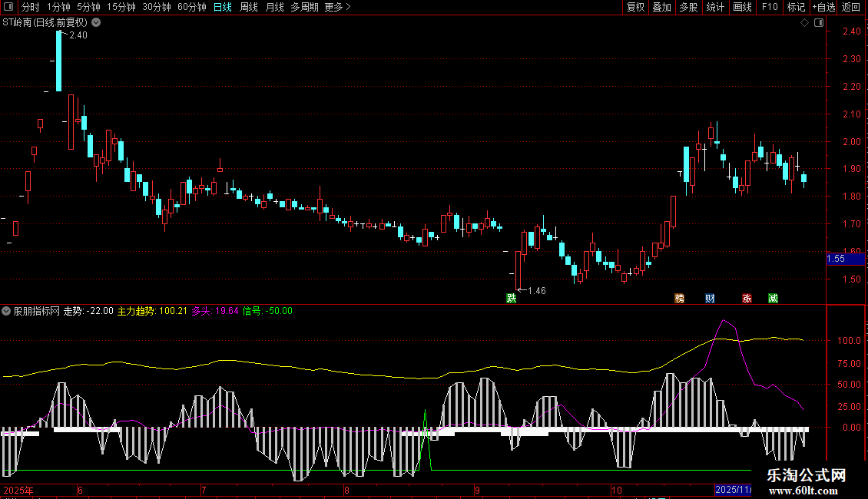The height and width of the screenshot is (499, 868).
Task: Switch to the 60分钟 period
Action: 192,7
